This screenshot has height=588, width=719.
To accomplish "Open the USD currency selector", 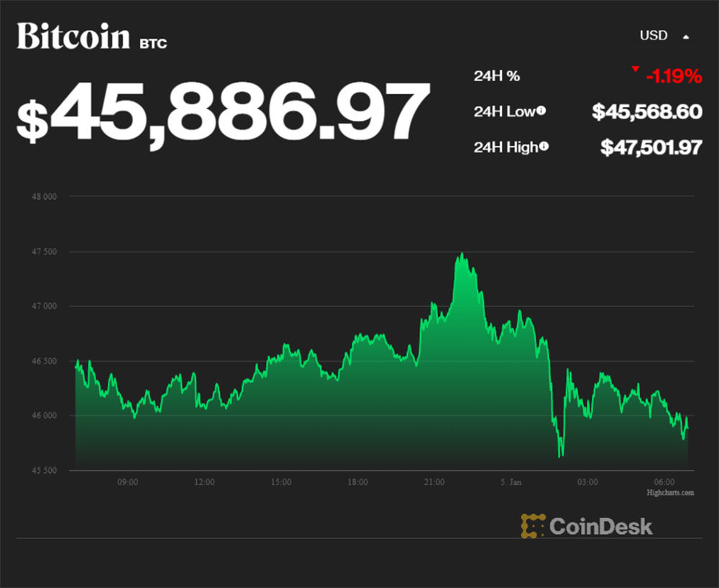I will coord(654,35).
